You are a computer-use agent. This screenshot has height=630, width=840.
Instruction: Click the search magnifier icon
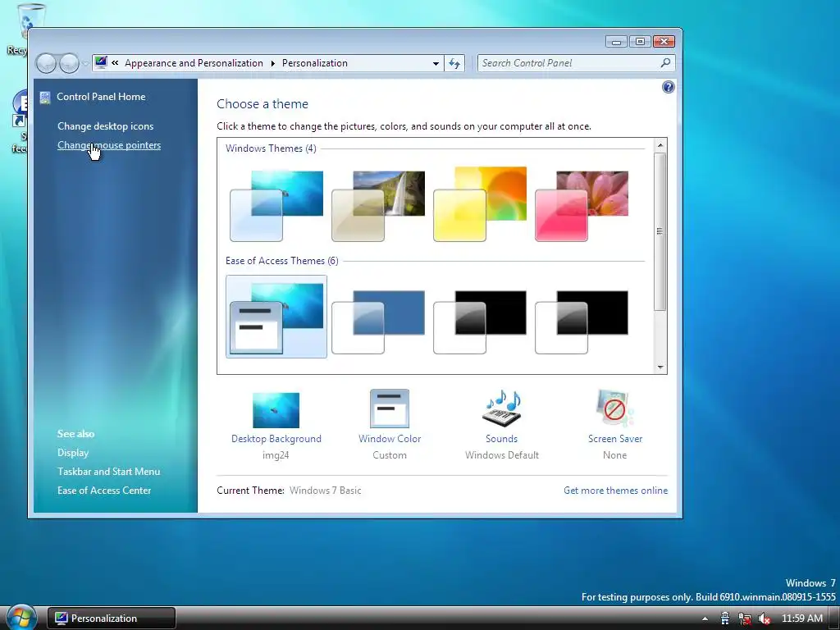click(x=665, y=62)
